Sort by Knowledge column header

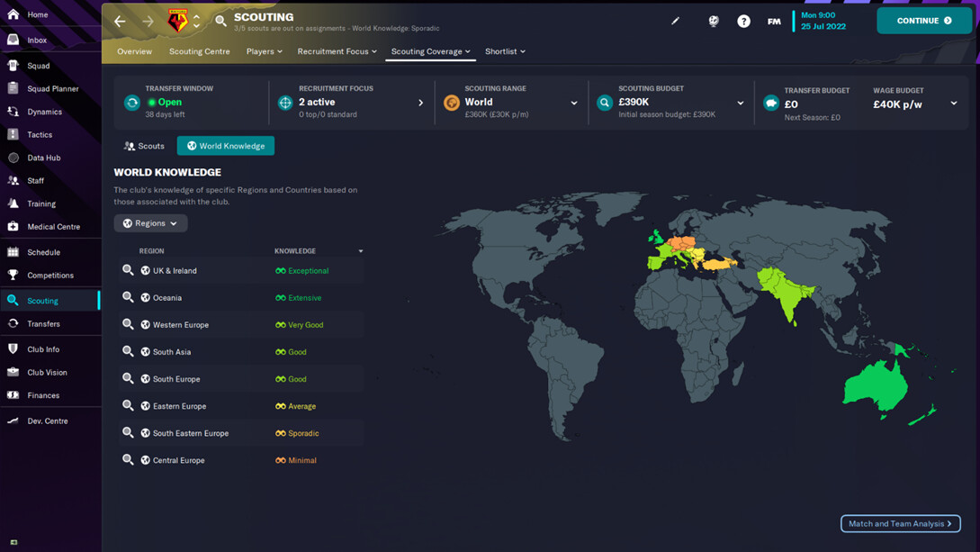click(x=295, y=250)
